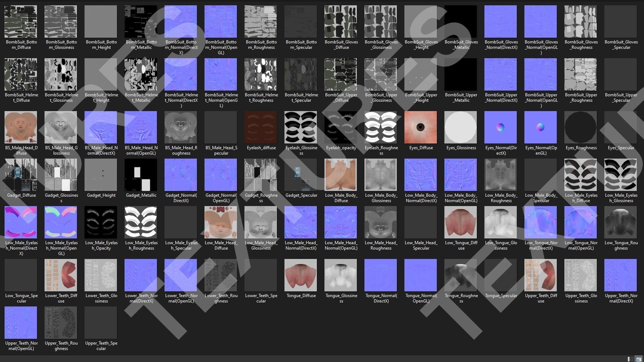Image resolution: width=644 pixels, height=362 pixels.
Task: Select the BombSuit_Gloves_Roughness texture
Action: coord(581,21)
